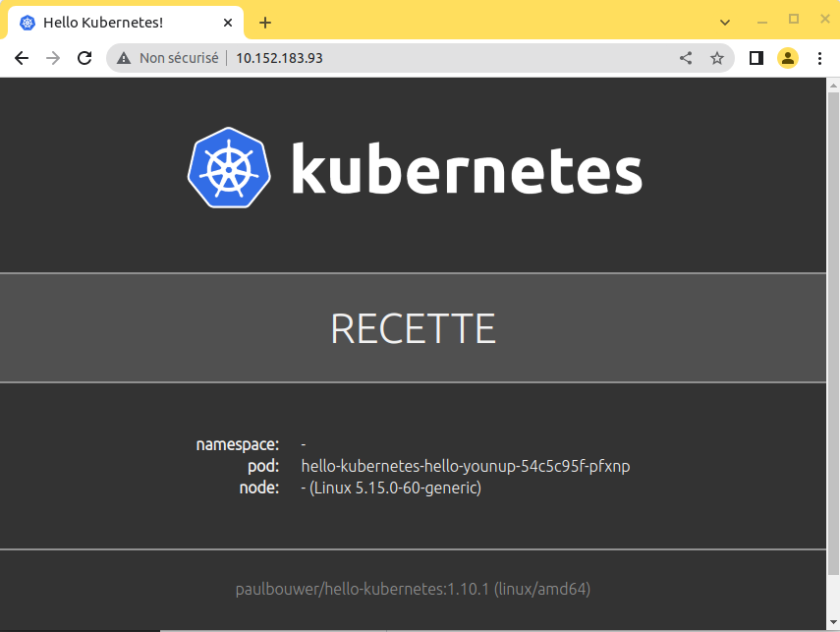Reload the page with the refresh icon
Viewport: 840px width, 632px height.
click(x=84, y=58)
